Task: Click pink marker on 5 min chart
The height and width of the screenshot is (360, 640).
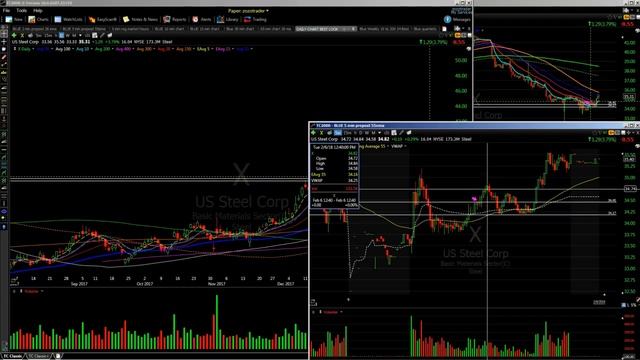Action: 474,199
